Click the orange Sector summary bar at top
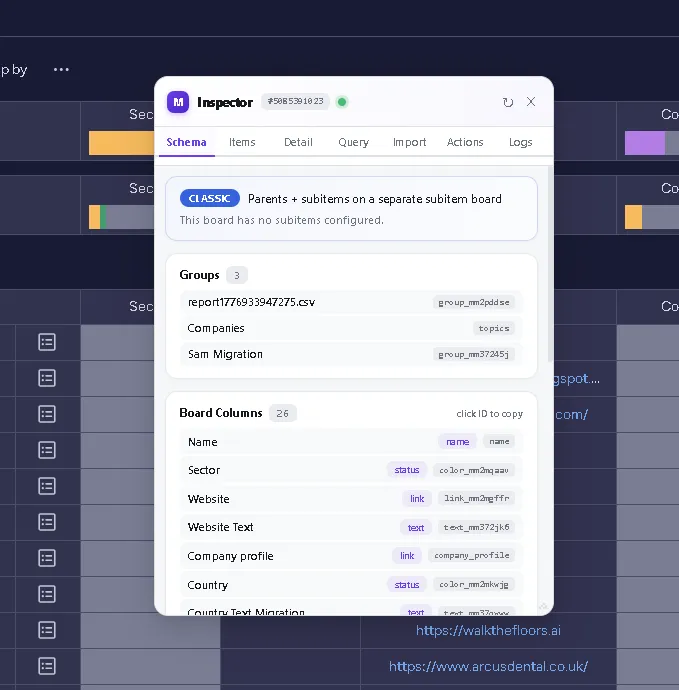This screenshot has height=690, width=679. coord(121,143)
